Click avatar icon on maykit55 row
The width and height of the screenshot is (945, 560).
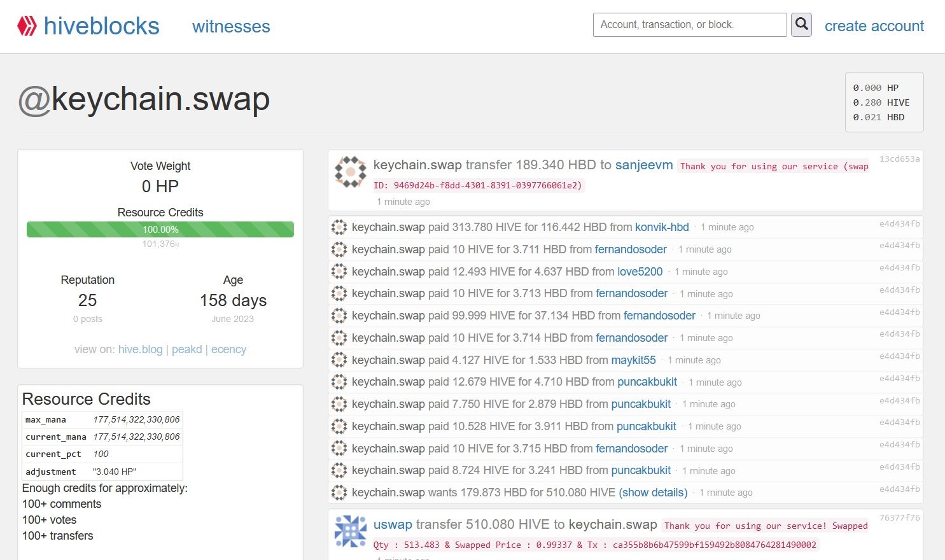(x=339, y=360)
